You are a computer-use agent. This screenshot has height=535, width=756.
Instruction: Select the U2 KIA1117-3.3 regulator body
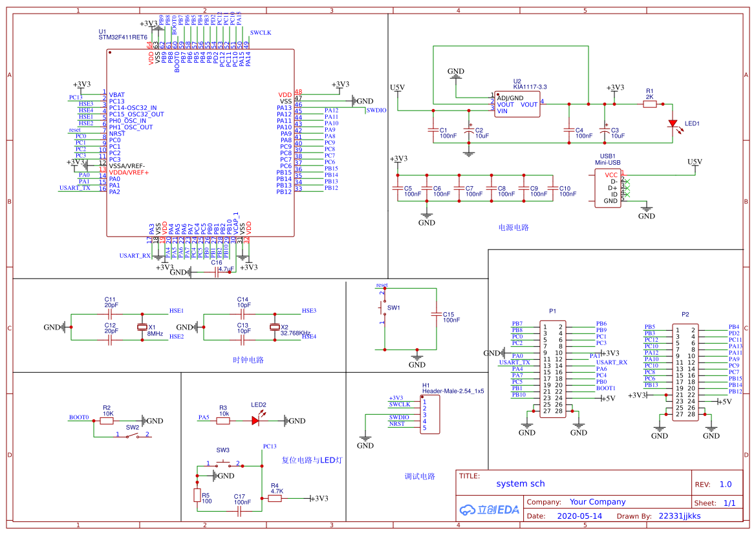(x=517, y=104)
